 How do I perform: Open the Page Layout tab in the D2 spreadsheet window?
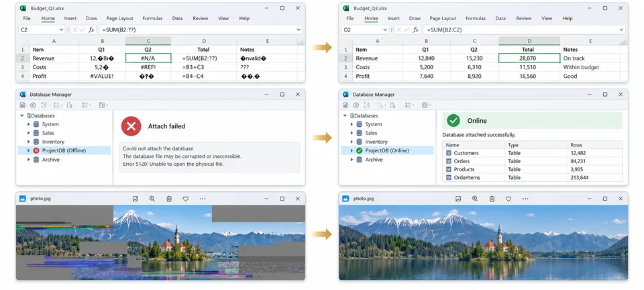(443, 19)
